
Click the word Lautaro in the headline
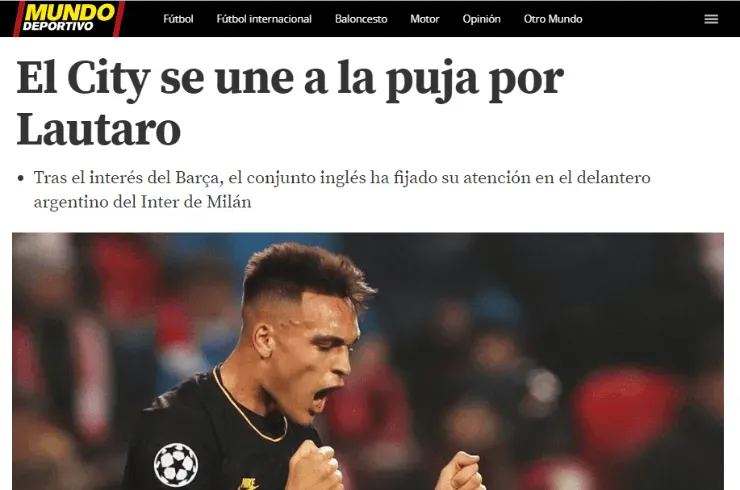pyautogui.click(x=99, y=129)
